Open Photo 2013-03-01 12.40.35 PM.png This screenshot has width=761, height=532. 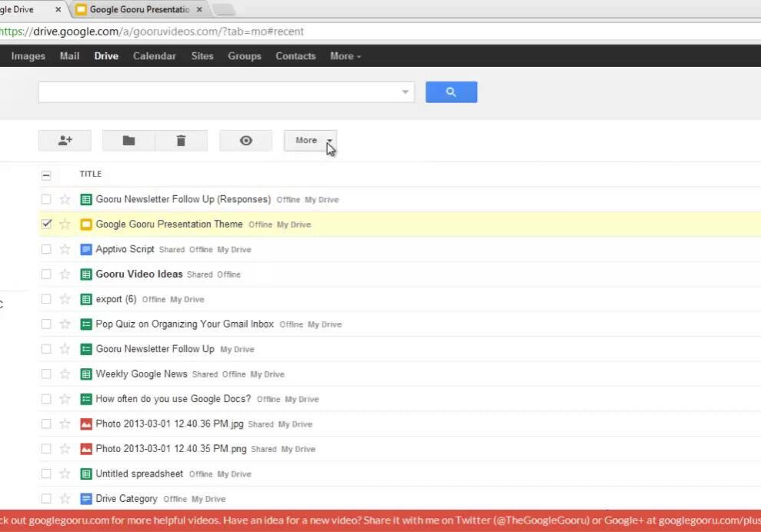click(171, 449)
